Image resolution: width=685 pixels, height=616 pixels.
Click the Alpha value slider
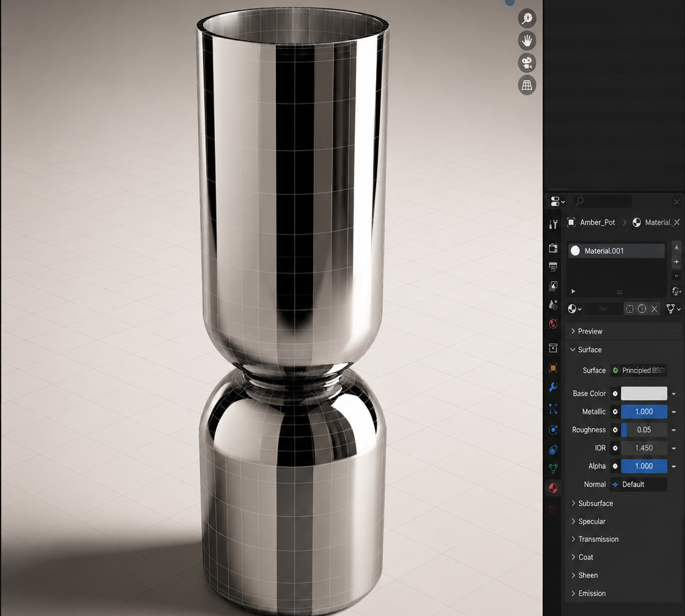644,466
